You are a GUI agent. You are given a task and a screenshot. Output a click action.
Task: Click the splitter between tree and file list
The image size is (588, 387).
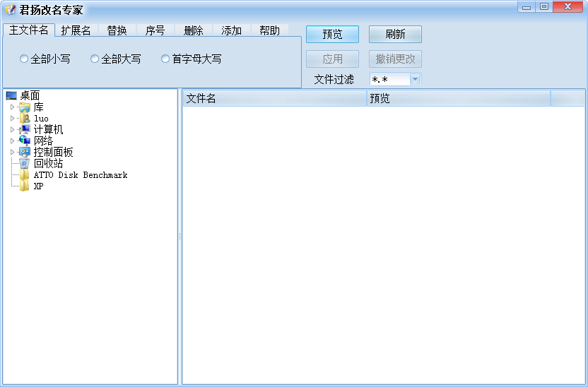(x=180, y=237)
